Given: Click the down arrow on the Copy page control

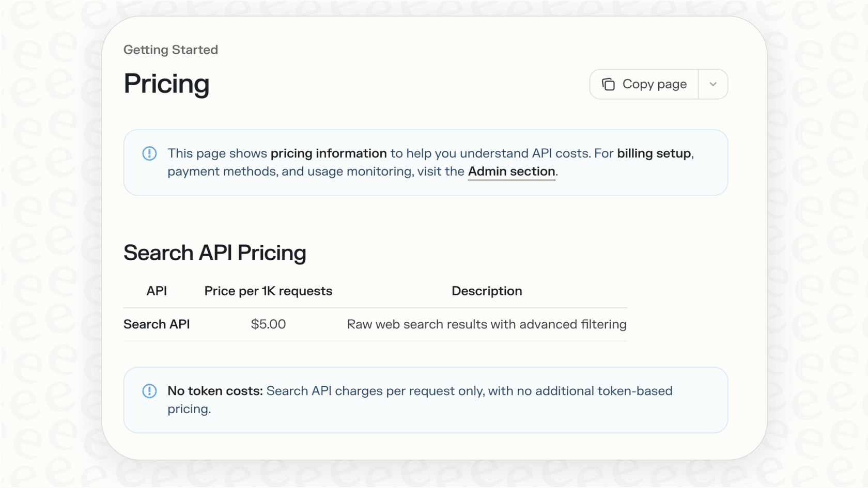Looking at the screenshot, I should tap(714, 84).
